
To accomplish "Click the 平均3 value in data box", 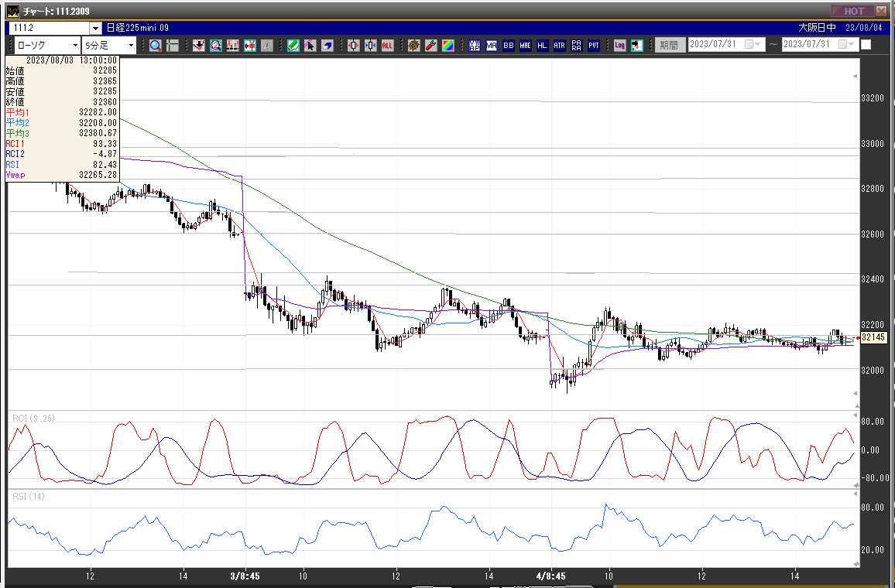I will (x=98, y=133).
